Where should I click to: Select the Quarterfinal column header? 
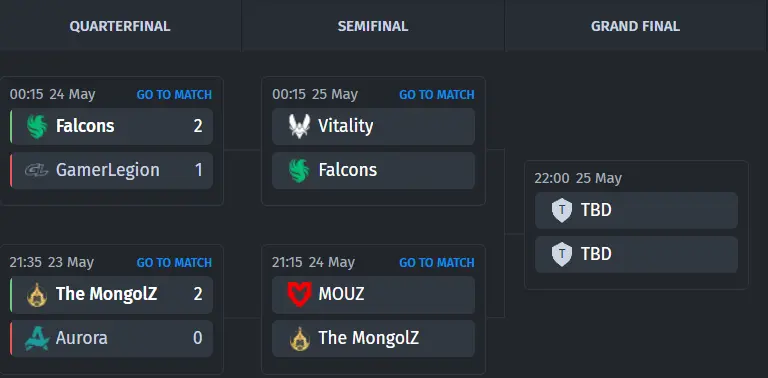click(120, 26)
